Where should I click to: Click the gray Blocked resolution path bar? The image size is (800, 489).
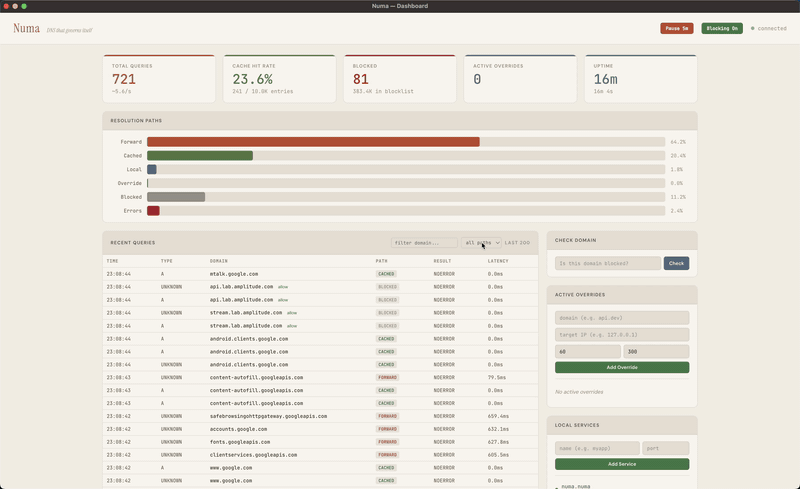click(x=176, y=197)
